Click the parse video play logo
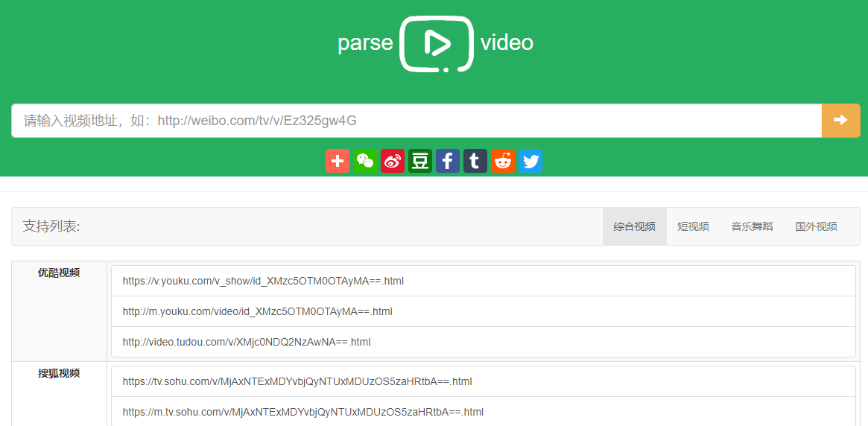This screenshot has width=868, height=426. tap(436, 44)
